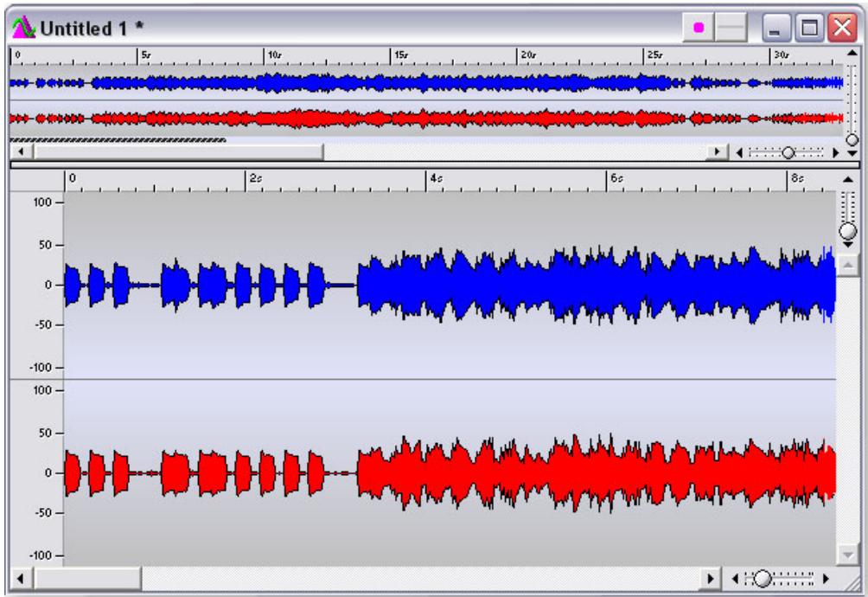The image size is (868, 597).
Task: Click the pink dot button in title bar
Action: (x=699, y=28)
